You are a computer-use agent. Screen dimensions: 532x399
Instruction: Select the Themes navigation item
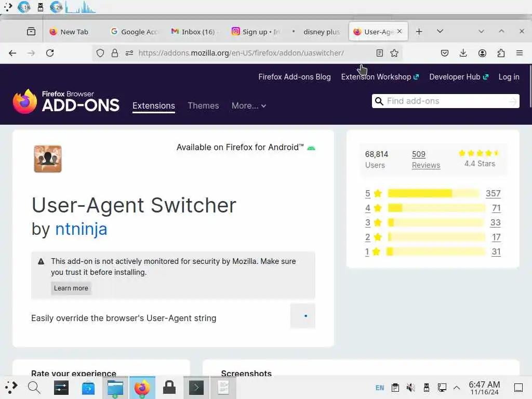pyautogui.click(x=203, y=106)
